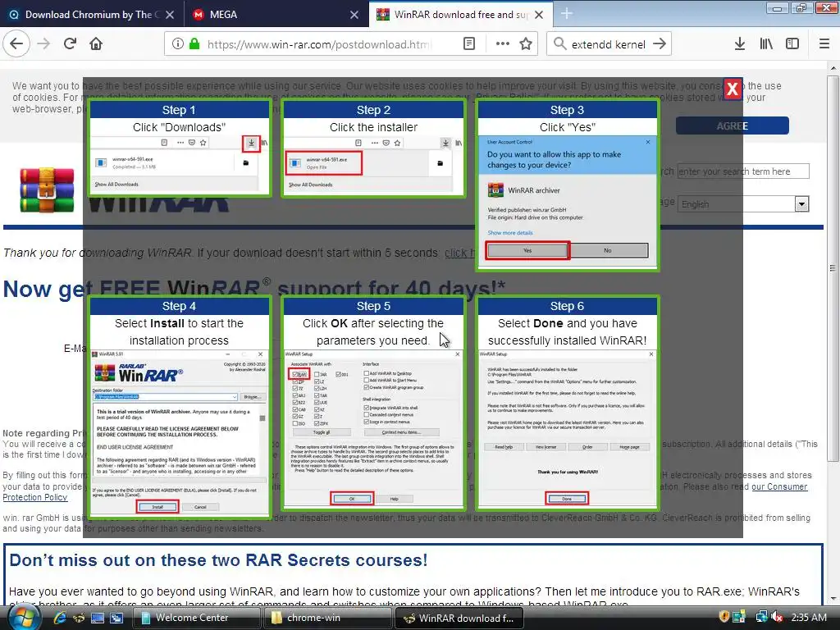This screenshot has width=840, height=630.
Task: View the Step 3 Click Yes image
Action: tap(568, 185)
